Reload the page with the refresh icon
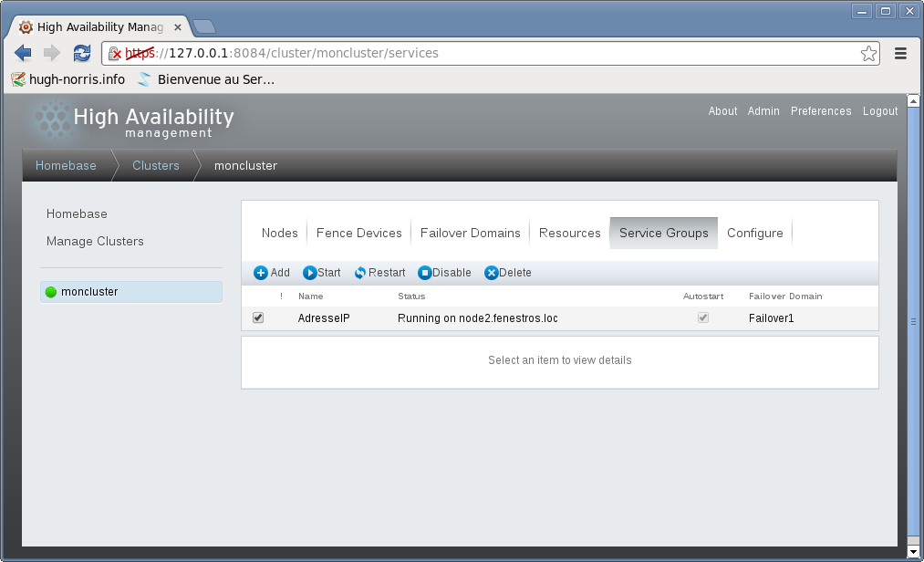Viewport: 924px width, 562px height. click(x=82, y=53)
